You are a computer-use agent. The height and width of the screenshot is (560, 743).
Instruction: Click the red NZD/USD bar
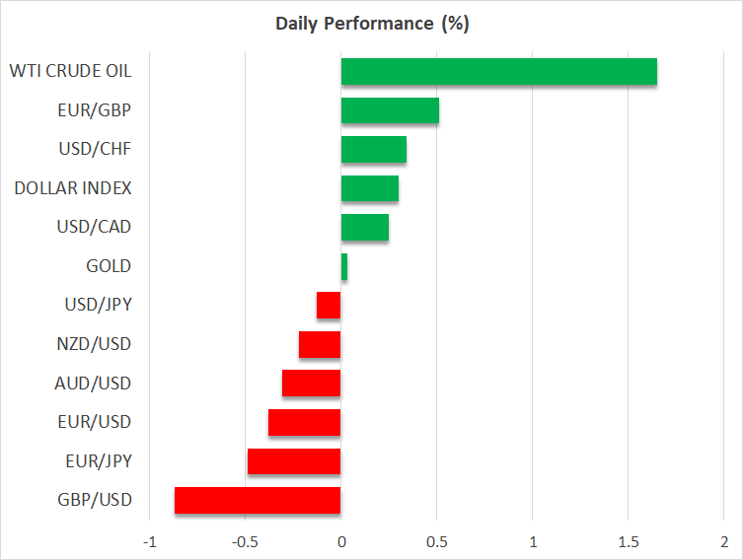[x=320, y=344]
